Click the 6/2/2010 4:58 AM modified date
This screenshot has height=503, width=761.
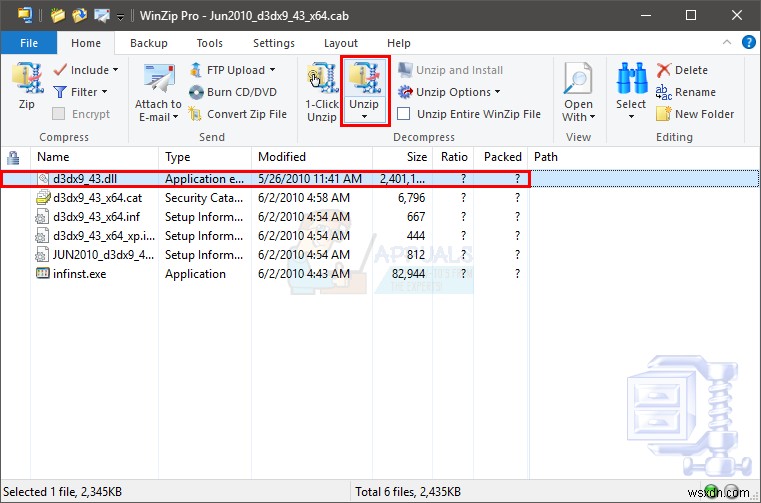(304, 198)
